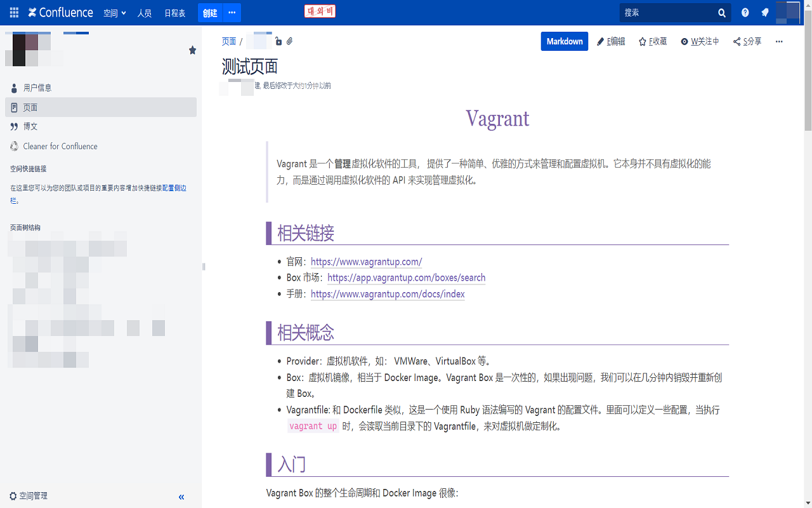Open the 空间 dropdown menu

click(x=115, y=13)
